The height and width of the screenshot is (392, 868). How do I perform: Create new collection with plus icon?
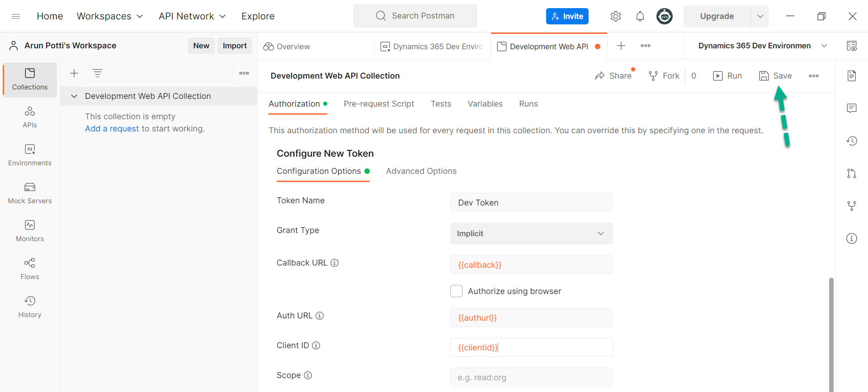tap(74, 73)
